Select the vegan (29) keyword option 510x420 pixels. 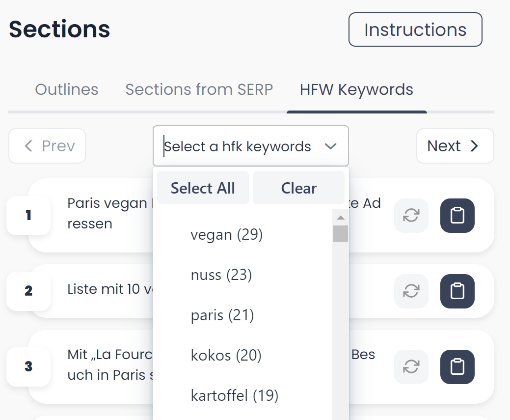coord(227,235)
